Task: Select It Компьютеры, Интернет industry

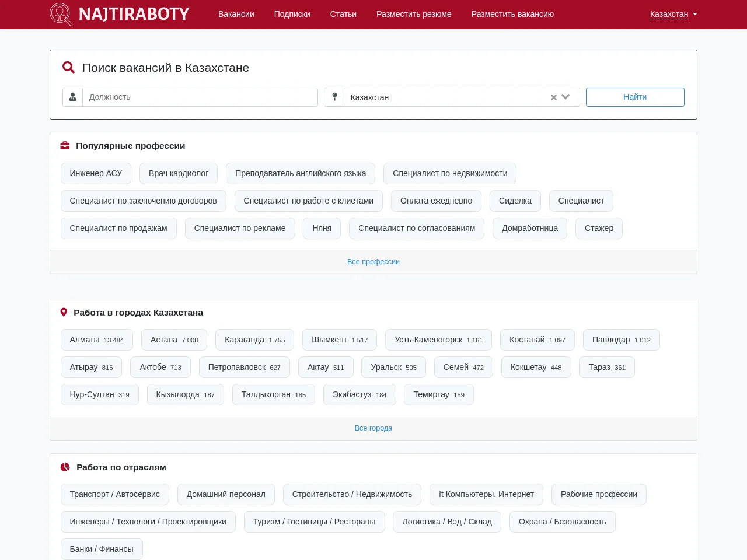Action: click(486, 494)
